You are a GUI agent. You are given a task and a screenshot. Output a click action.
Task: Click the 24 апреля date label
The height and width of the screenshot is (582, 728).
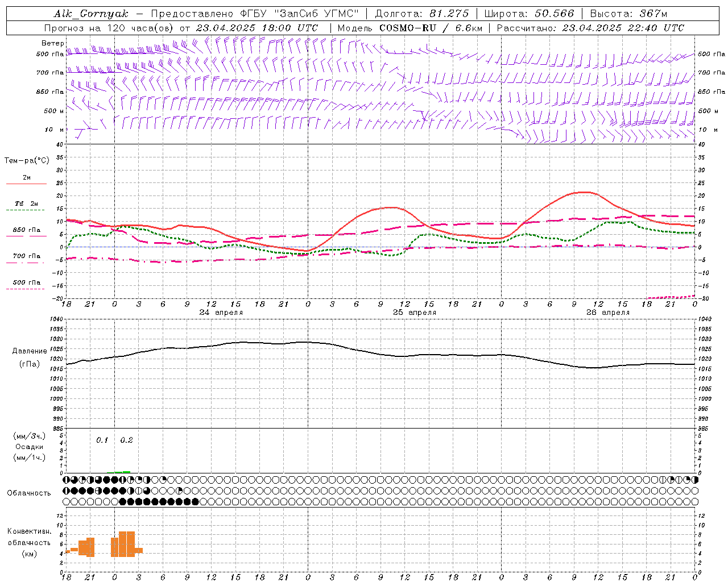coord(221,313)
